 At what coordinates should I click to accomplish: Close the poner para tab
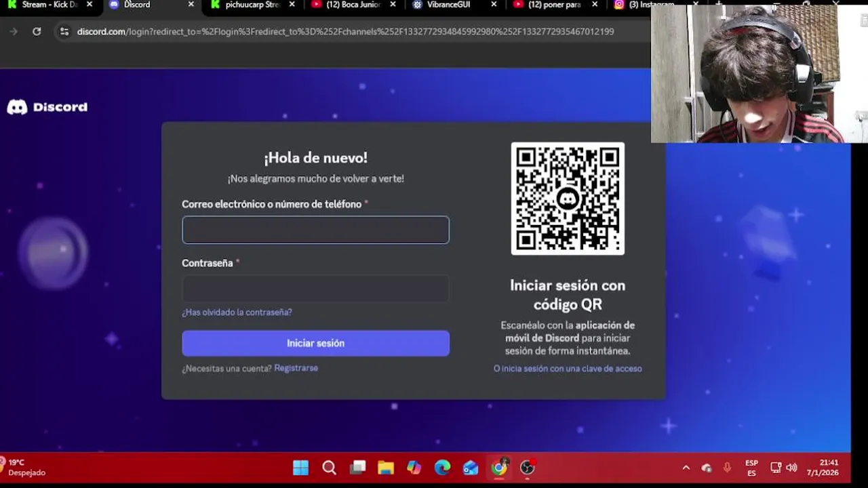pos(595,5)
